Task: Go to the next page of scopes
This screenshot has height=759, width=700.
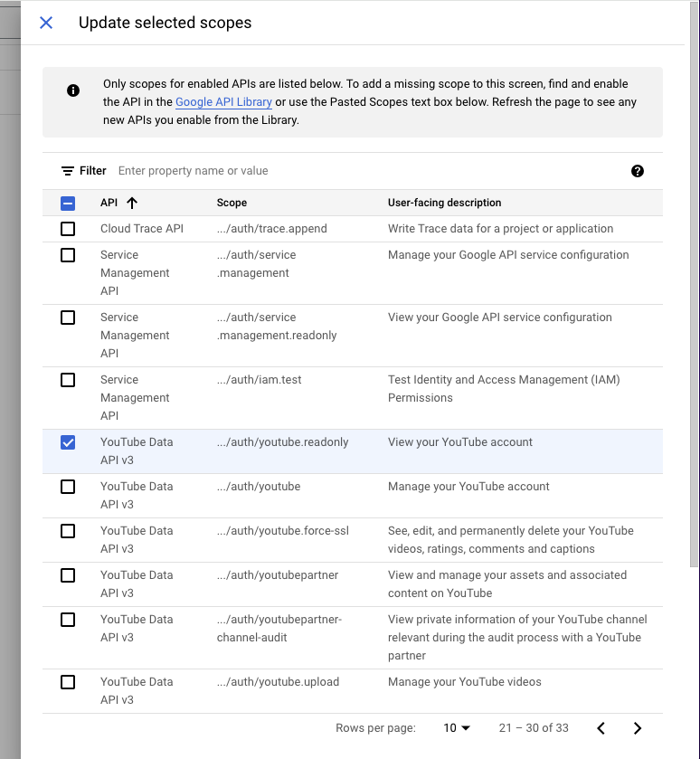Action: [637, 728]
